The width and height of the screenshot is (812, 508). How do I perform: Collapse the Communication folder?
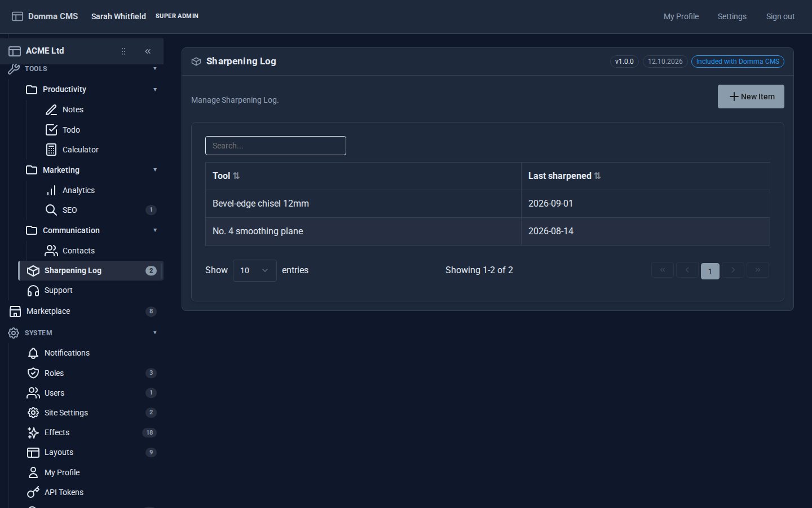pos(155,230)
